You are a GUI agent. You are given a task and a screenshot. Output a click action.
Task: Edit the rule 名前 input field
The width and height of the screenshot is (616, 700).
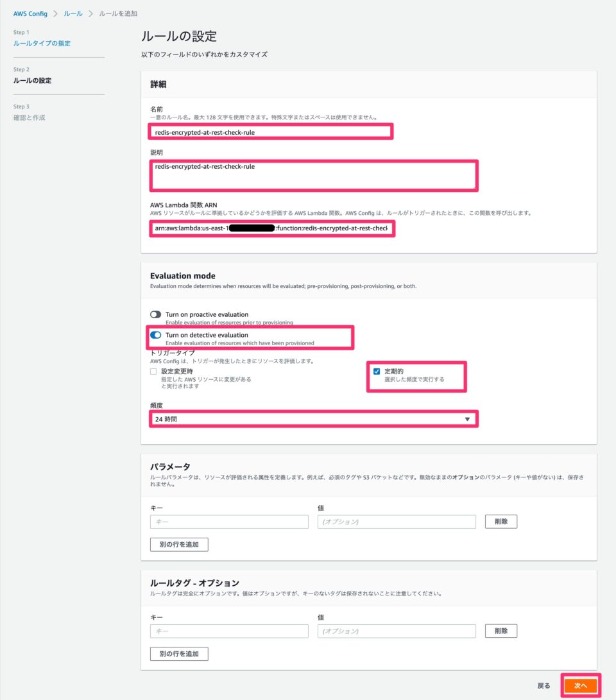point(269,132)
